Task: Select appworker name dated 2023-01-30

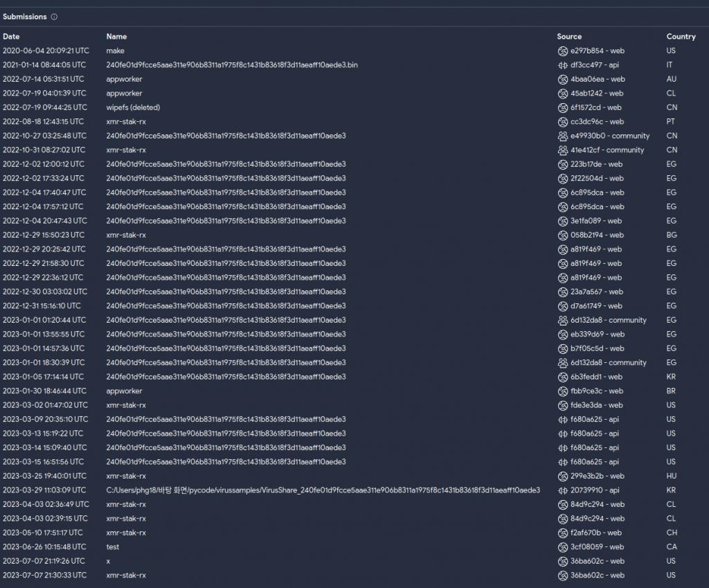Action: (x=125, y=391)
